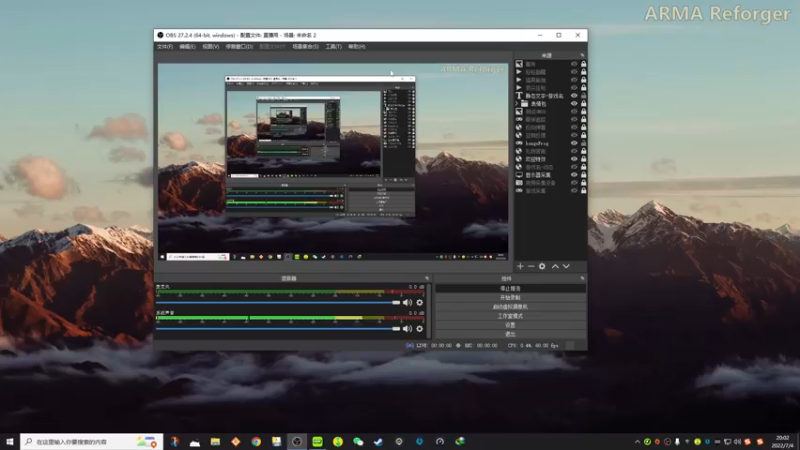Open the 帮助(H) menu
Screen dimensions: 800x450
357,46
